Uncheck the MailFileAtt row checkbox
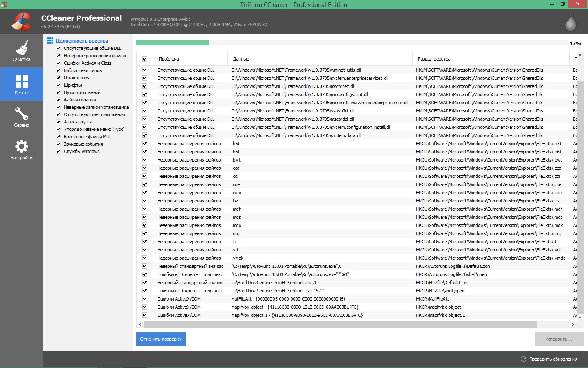The image size is (588, 368). pos(145,299)
